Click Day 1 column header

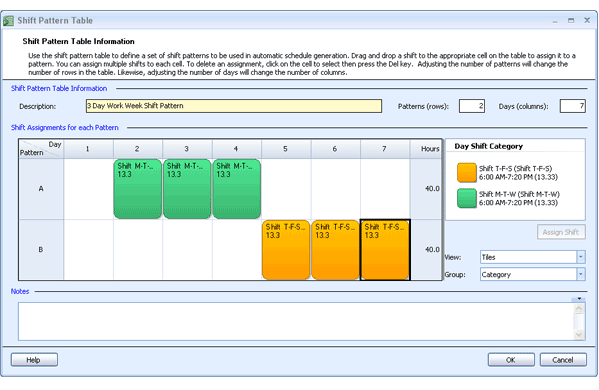[x=88, y=149]
